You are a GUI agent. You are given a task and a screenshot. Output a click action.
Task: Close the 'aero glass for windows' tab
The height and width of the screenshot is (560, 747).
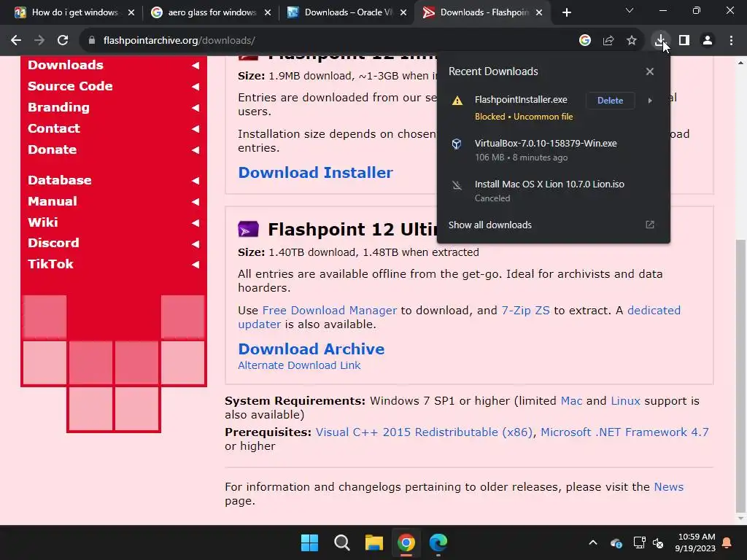[x=268, y=12]
